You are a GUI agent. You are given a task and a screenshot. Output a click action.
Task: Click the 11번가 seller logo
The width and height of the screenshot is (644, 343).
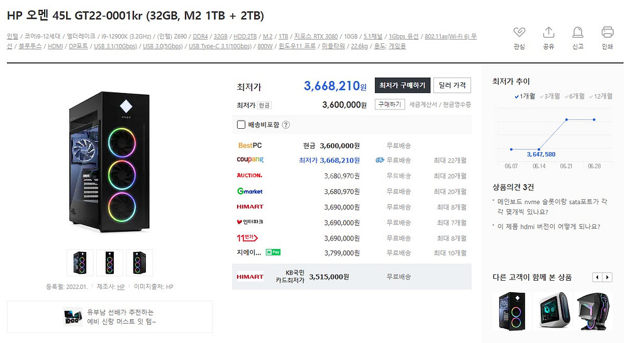click(247, 238)
